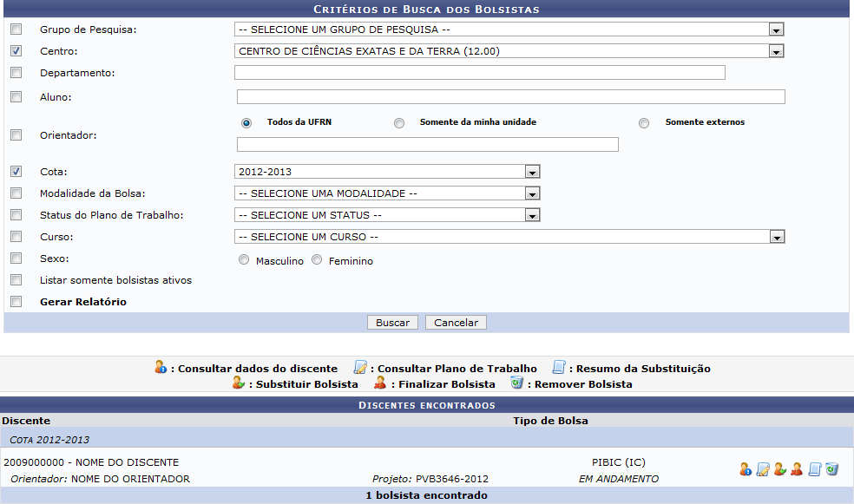The width and height of the screenshot is (854, 504).
Task: Click the Cancelar button
Action: click(x=455, y=322)
